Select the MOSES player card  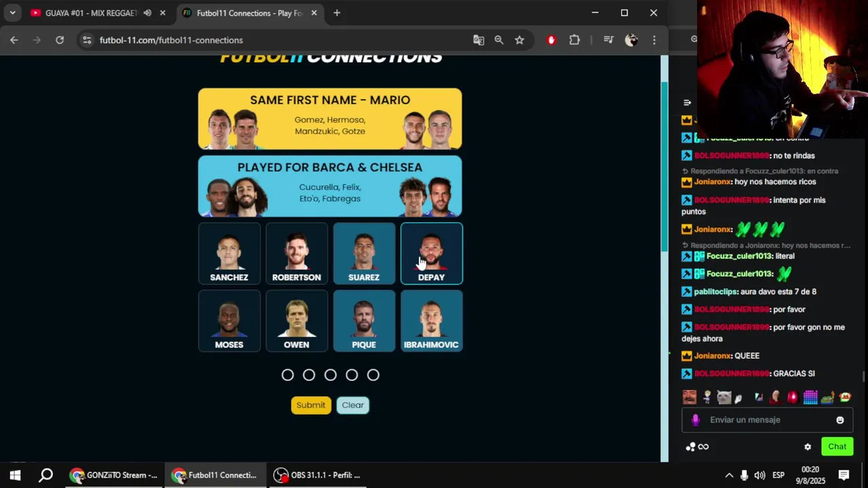click(229, 321)
